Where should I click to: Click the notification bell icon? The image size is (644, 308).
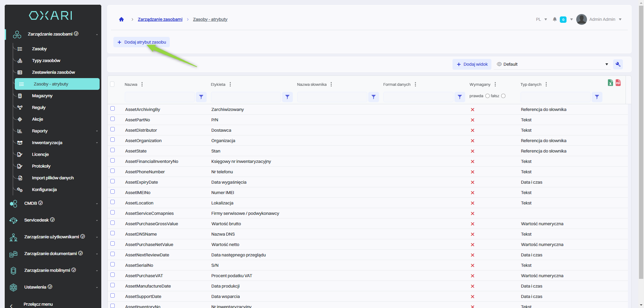point(555,19)
